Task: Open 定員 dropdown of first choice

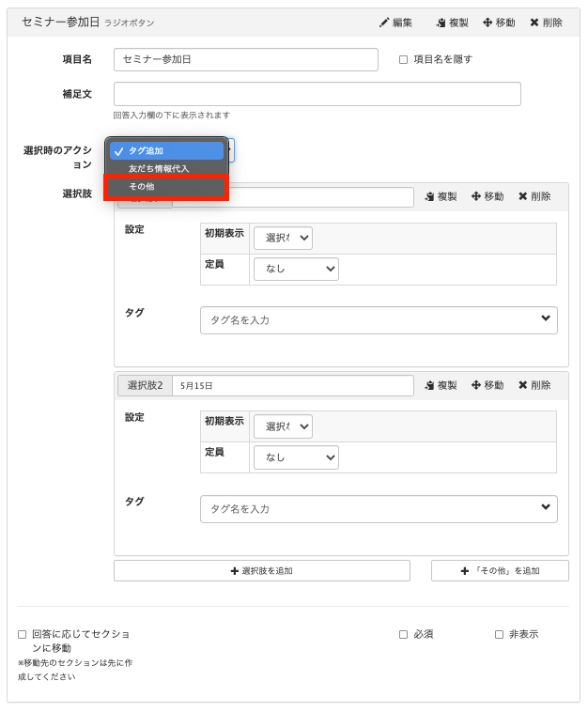Action: [x=296, y=269]
